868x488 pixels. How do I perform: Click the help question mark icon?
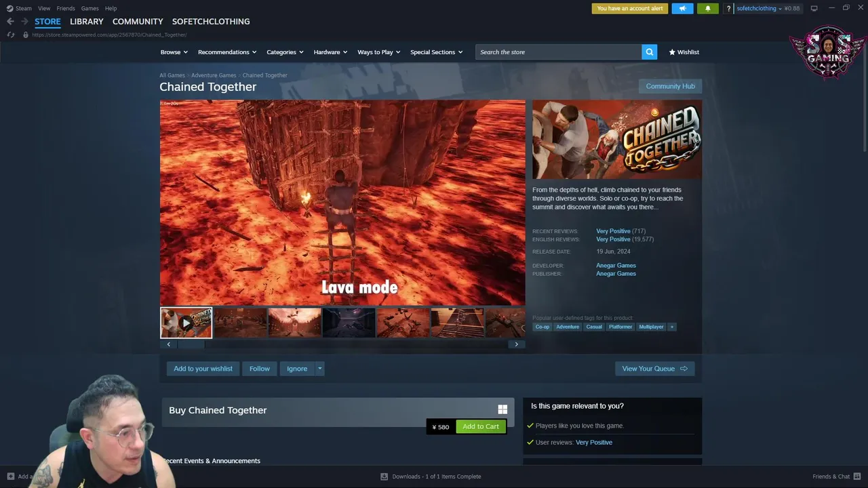click(728, 9)
